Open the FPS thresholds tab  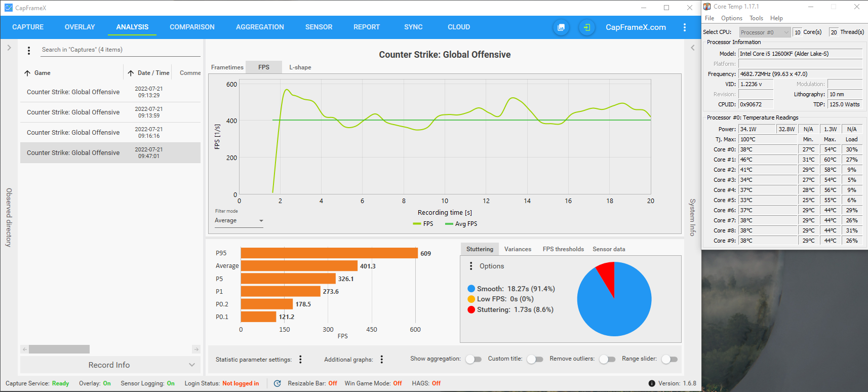point(563,249)
